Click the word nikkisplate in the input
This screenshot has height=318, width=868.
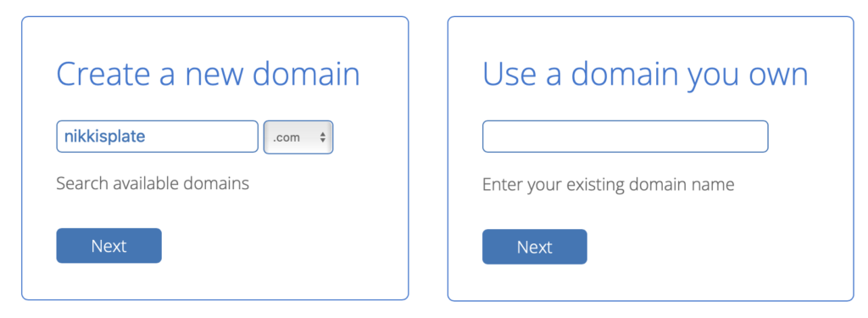(x=104, y=137)
